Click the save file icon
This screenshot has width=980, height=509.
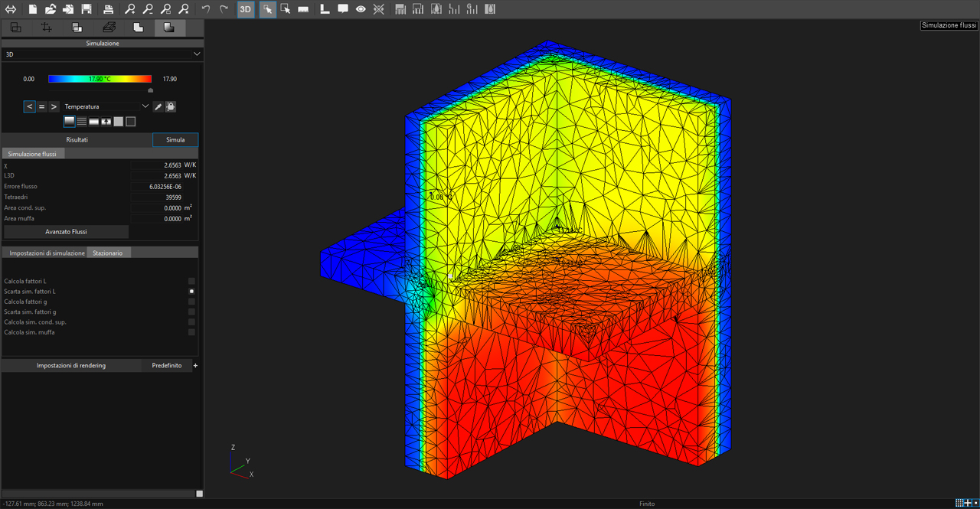[x=87, y=9]
